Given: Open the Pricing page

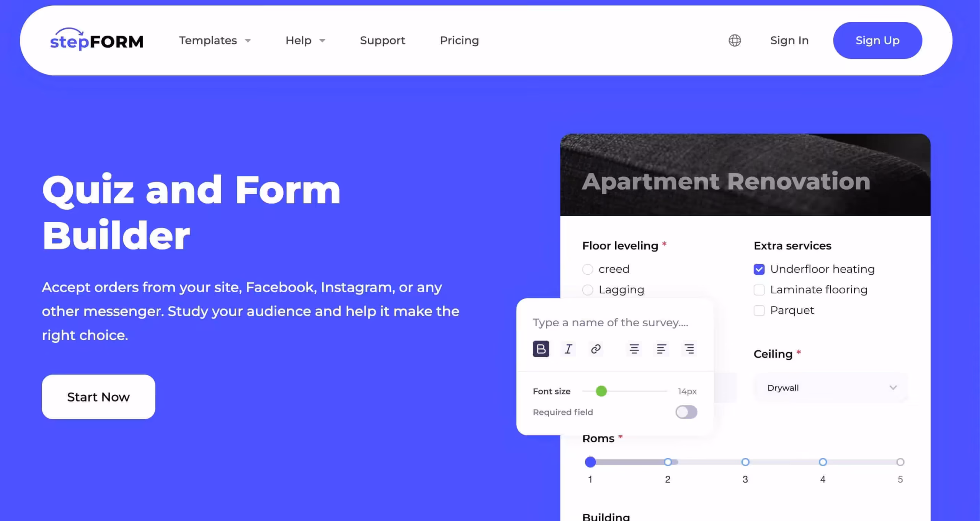Looking at the screenshot, I should point(459,40).
